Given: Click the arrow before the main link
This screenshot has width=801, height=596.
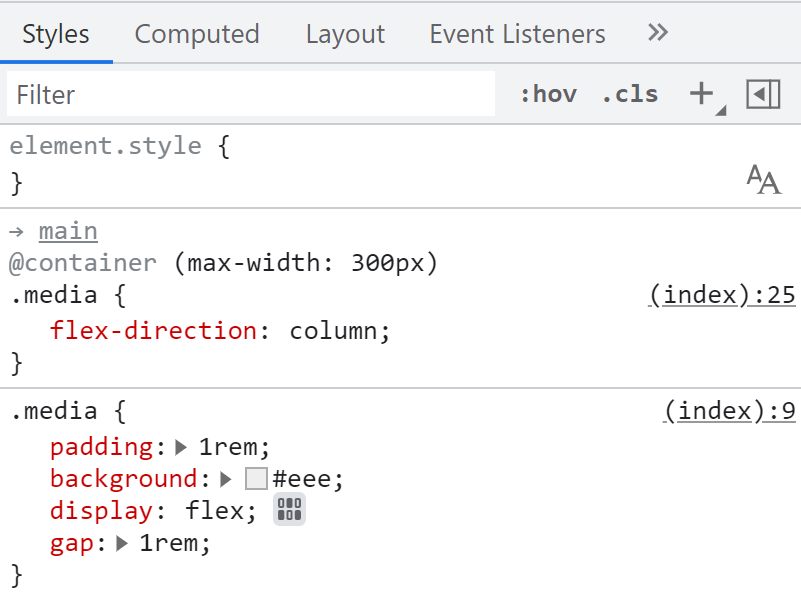Looking at the screenshot, I should tap(16, 230).
